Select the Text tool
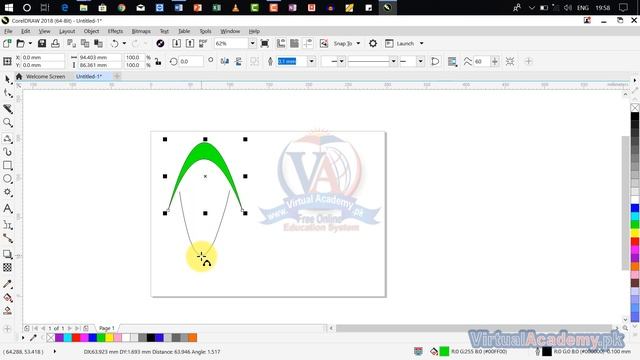Viewport: 640px width, 360px height. pos(8,209)
